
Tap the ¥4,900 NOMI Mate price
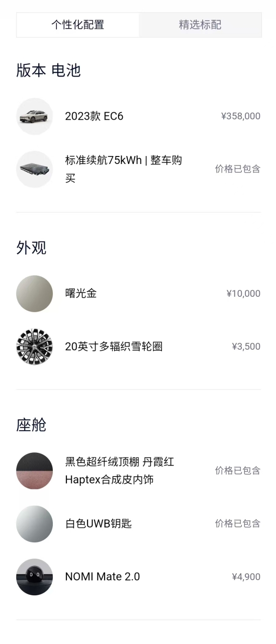[246, 577]
